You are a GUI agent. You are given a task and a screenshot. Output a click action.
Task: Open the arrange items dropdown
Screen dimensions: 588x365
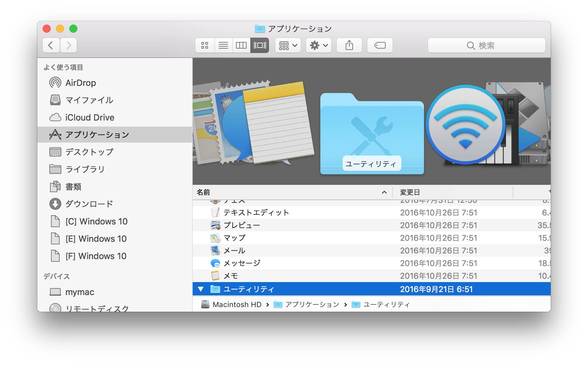coord(288,45)
